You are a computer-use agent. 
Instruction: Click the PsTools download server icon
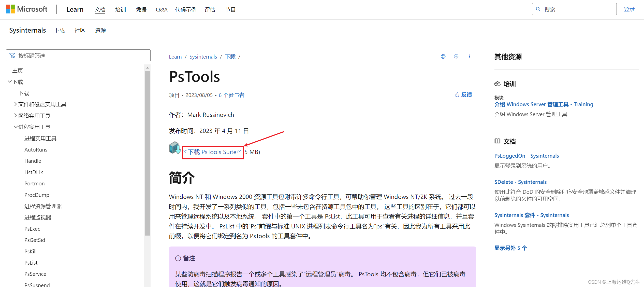pos(175,148)
